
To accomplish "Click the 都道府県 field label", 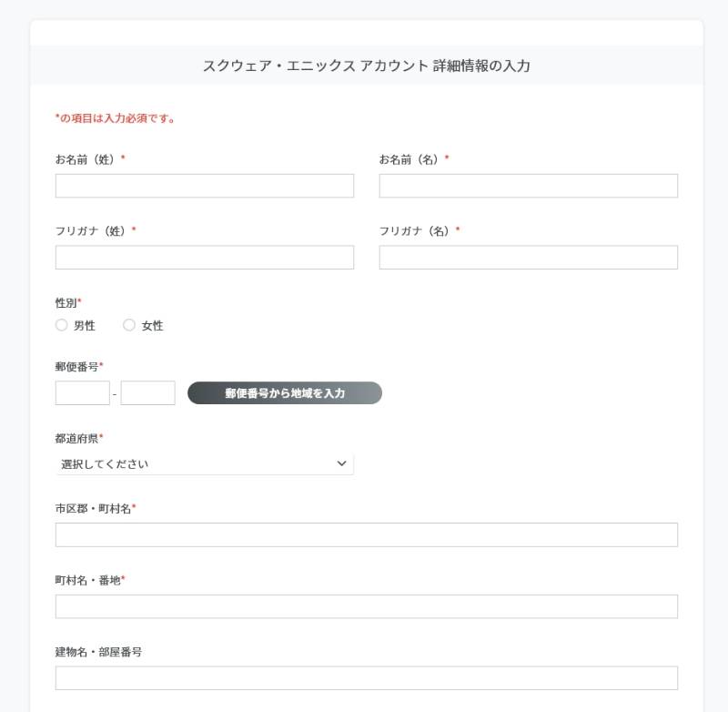I will 79,439.
